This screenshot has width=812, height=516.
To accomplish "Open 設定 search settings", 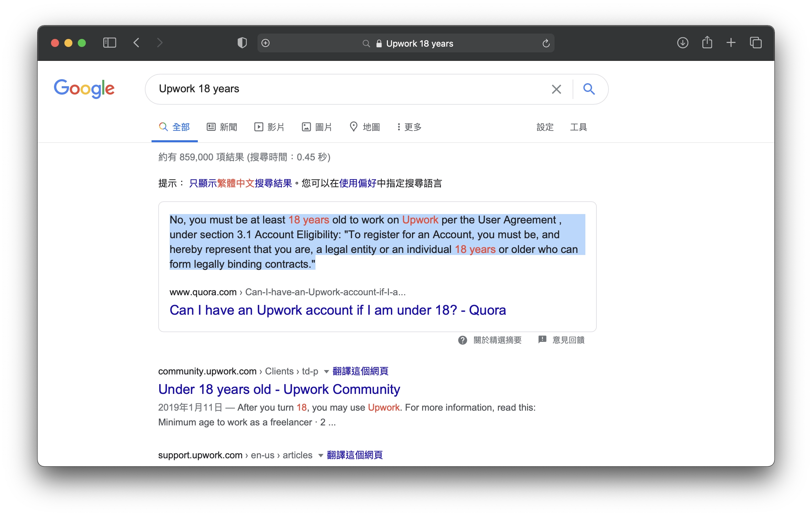I will pyautogui.click(x=545, y=127).
